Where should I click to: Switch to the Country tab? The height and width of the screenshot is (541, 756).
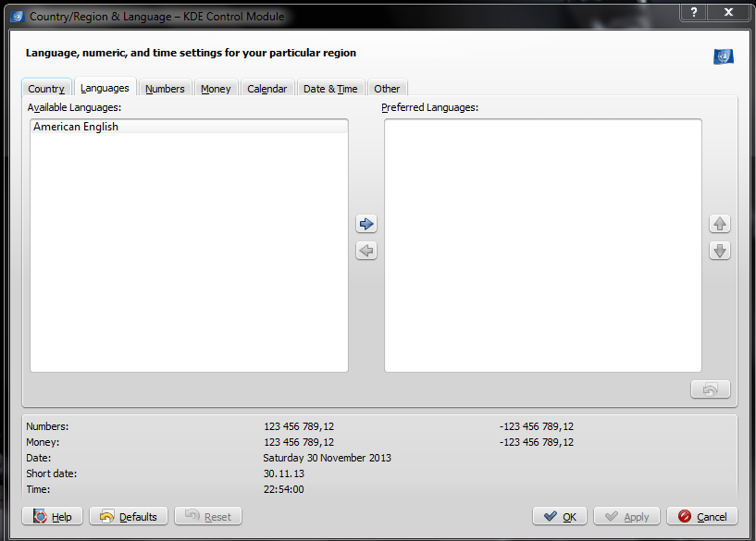click(46, 89)
